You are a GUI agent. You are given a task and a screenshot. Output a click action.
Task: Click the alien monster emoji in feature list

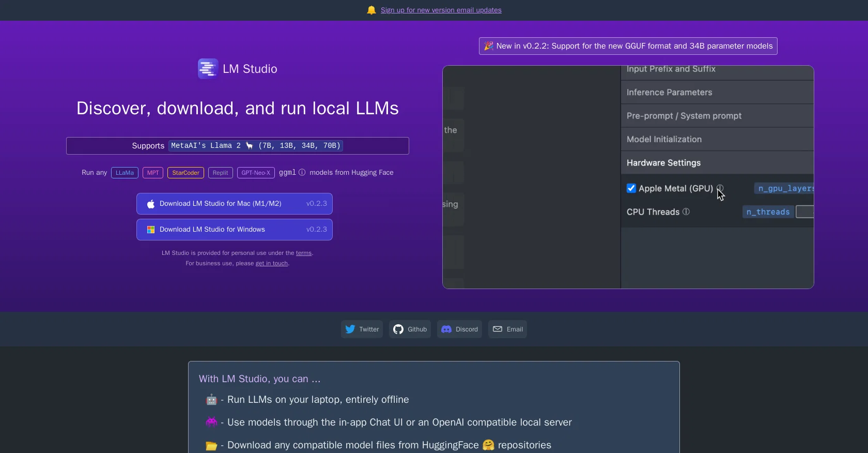(211, 422)
